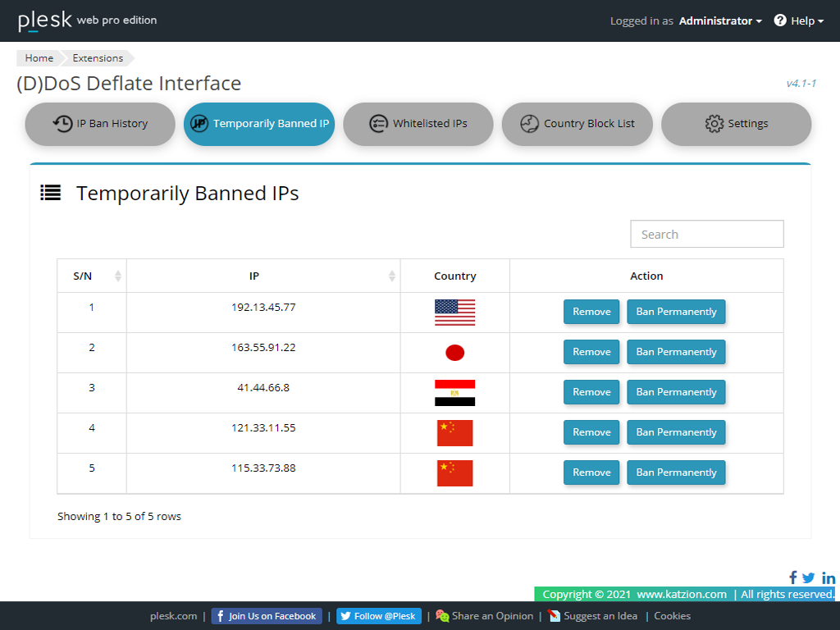Screen dimensions: 840x630
Task: Click the Twitter bird icon above the copyright bar
Action: (809, 577)
